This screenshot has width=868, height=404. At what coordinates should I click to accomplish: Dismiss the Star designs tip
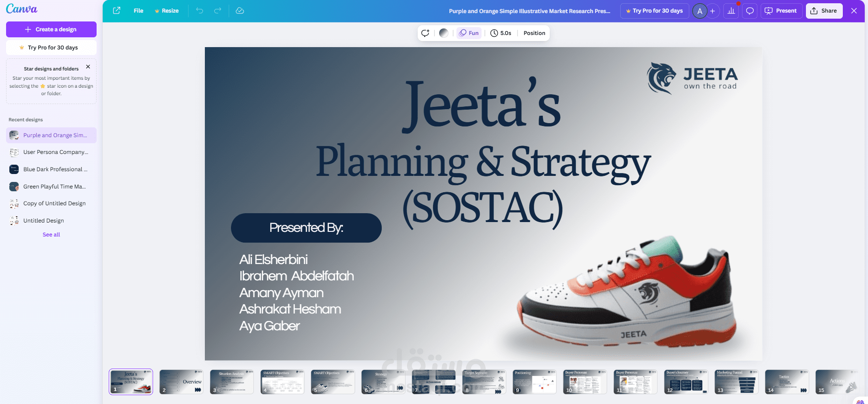(88, 67)
